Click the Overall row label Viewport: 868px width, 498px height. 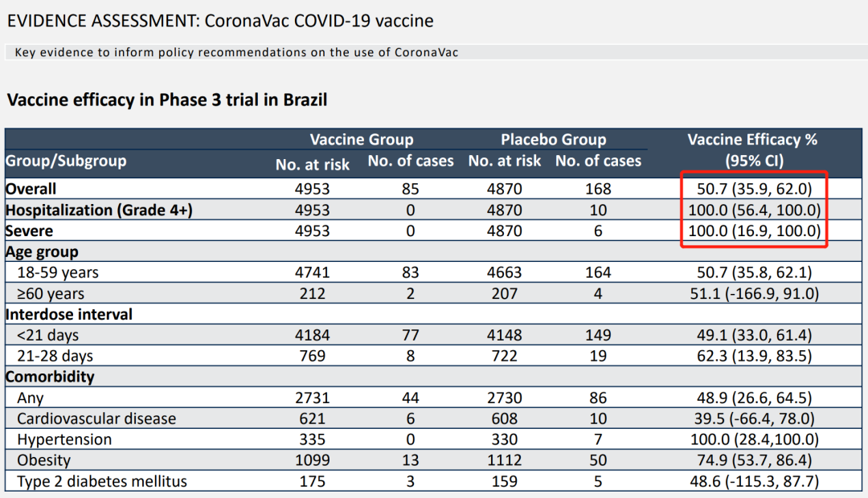31,189
